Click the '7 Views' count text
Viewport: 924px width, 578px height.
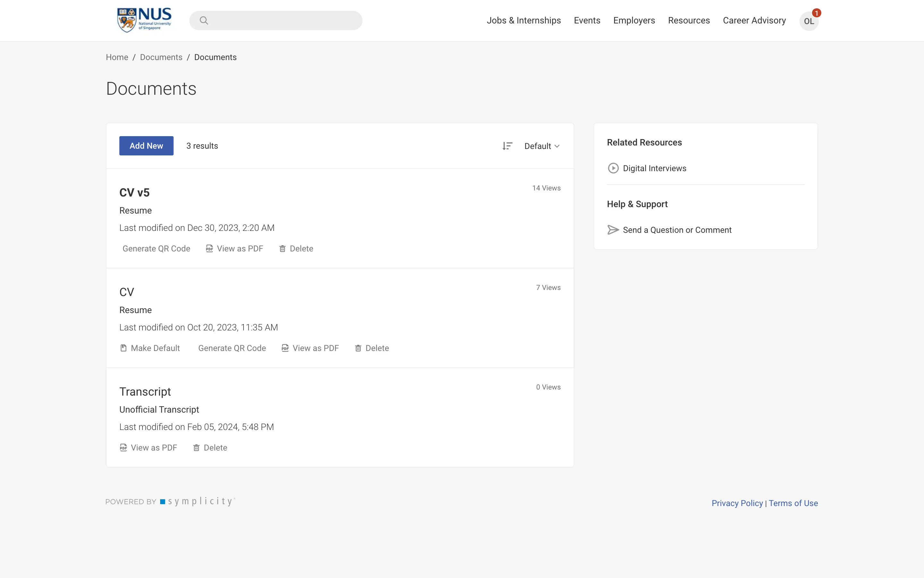[548, 287]
